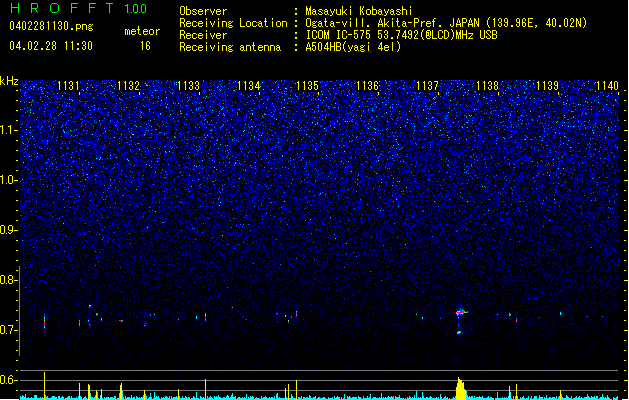Click the Receiving Location label
This screenshot has height=400, width=629.
point(233,23)
